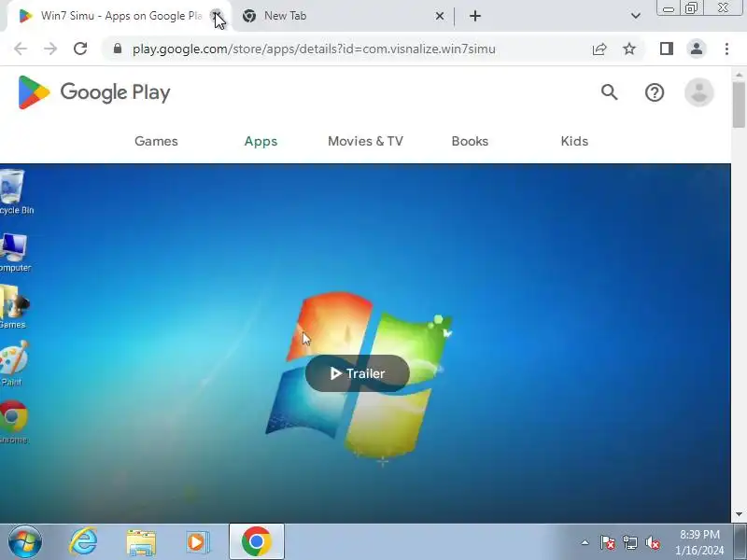Click the padlock site info icon
This screenshot has height=560, width=747.
[118, 49]
